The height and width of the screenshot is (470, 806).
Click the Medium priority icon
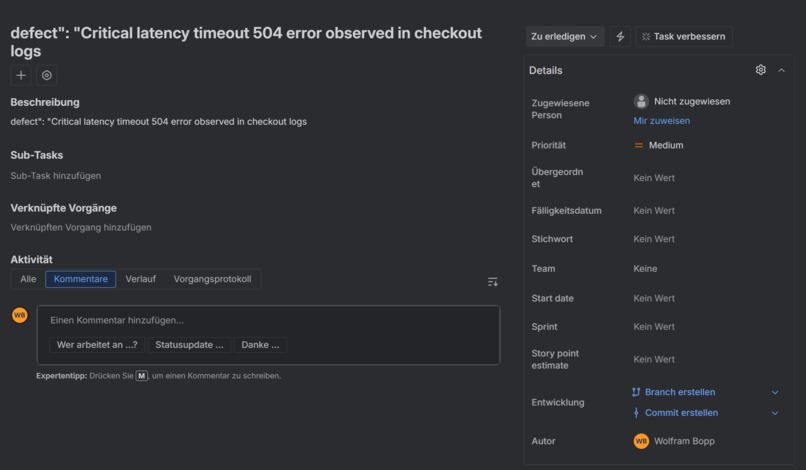click(638, 146)
